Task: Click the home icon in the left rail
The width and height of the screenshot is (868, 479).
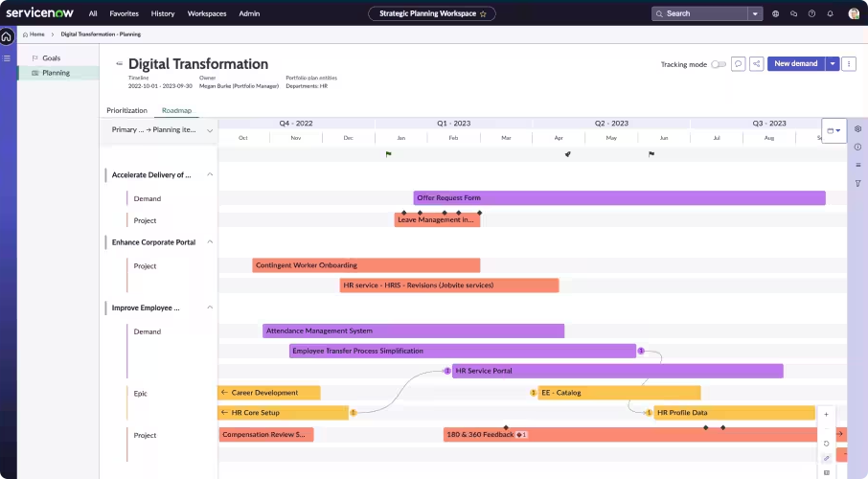Action: 7,36
